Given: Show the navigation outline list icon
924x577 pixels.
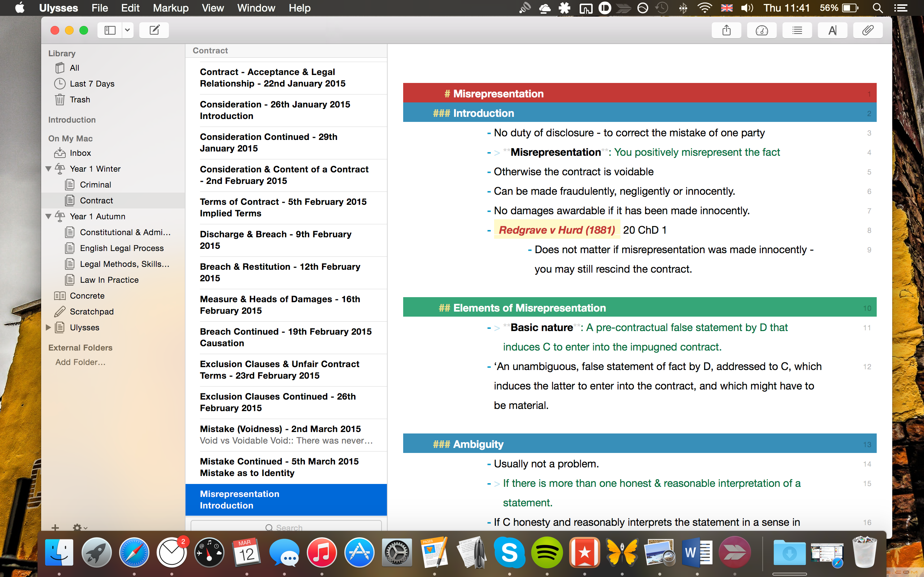Looking at the screenshot, I should tap(797, 30).
